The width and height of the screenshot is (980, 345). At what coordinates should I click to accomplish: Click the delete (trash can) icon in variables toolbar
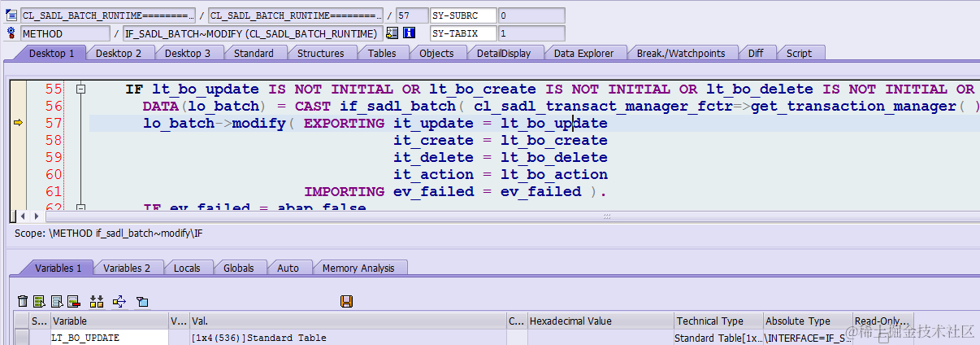coord(22,302)
